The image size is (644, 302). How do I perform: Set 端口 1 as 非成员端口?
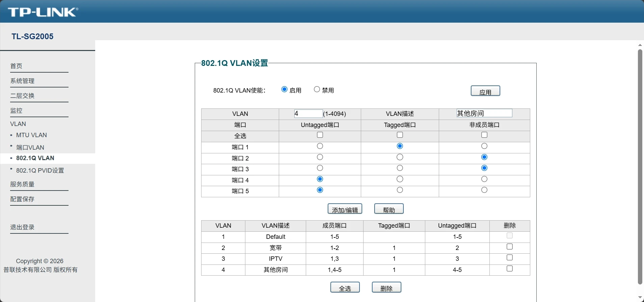(x=484, y=146)
